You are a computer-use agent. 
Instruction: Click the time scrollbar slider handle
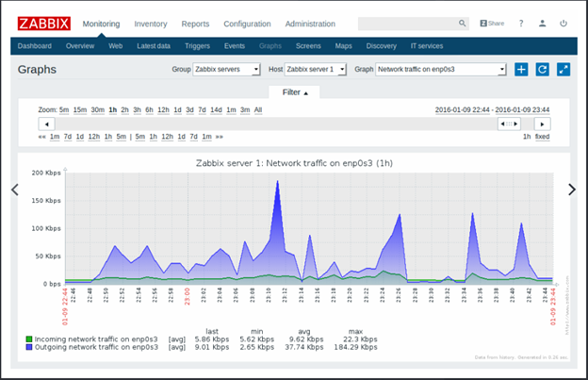(x=509, y=124)
